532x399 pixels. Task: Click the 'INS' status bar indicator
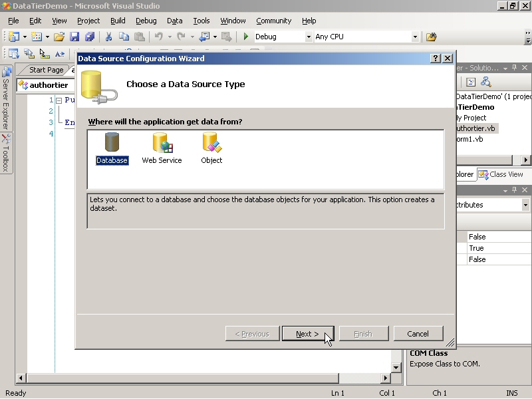[512, 393]
